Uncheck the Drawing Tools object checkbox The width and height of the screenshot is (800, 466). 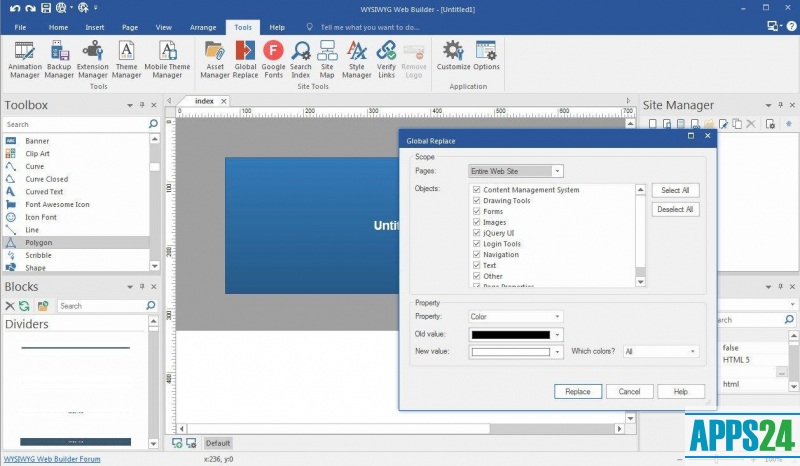pos(476,201)
